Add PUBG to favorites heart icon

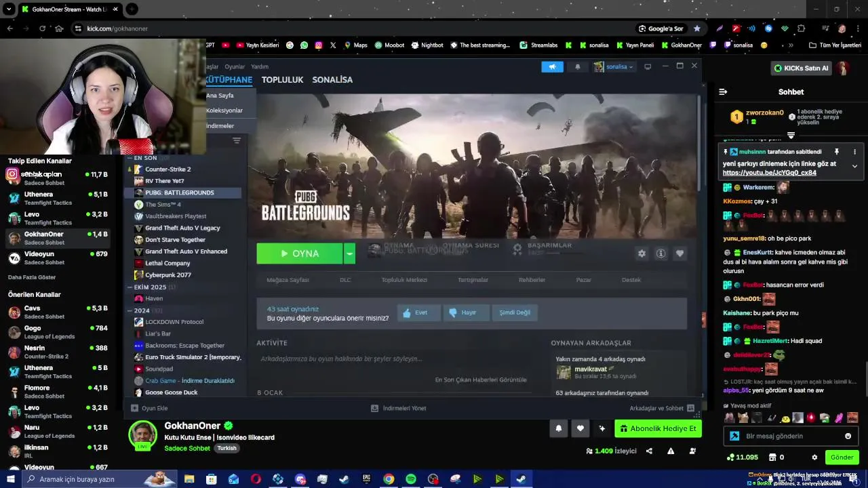679,253
